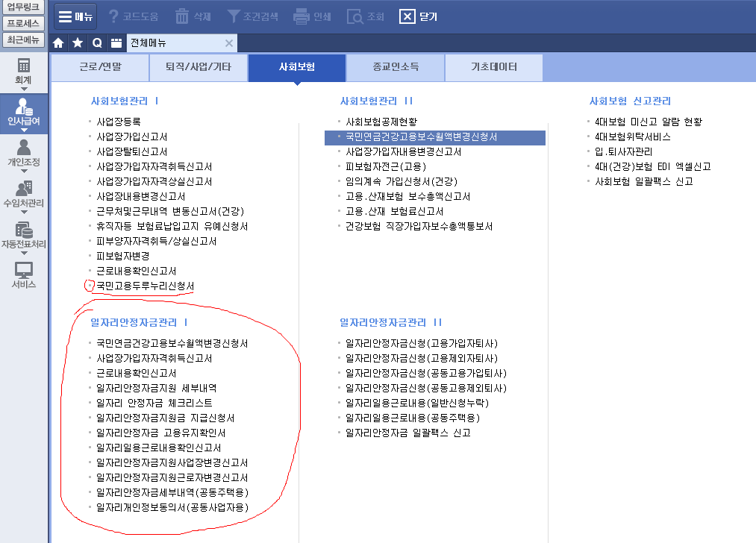This screenshot has height=543, width=756.
Task: Open 일자리안정자금세부내역(공동주택용)
Action: [x=172, y=493]
